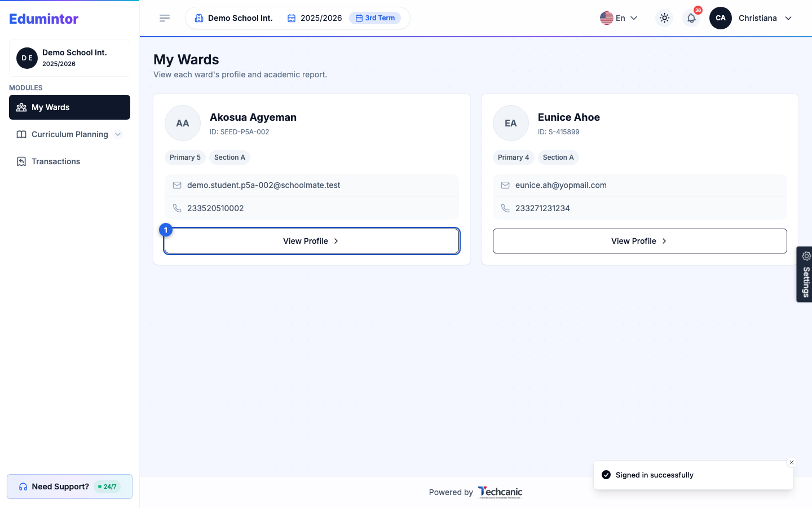Click Akosua's Section A tag

pos(230,157)
